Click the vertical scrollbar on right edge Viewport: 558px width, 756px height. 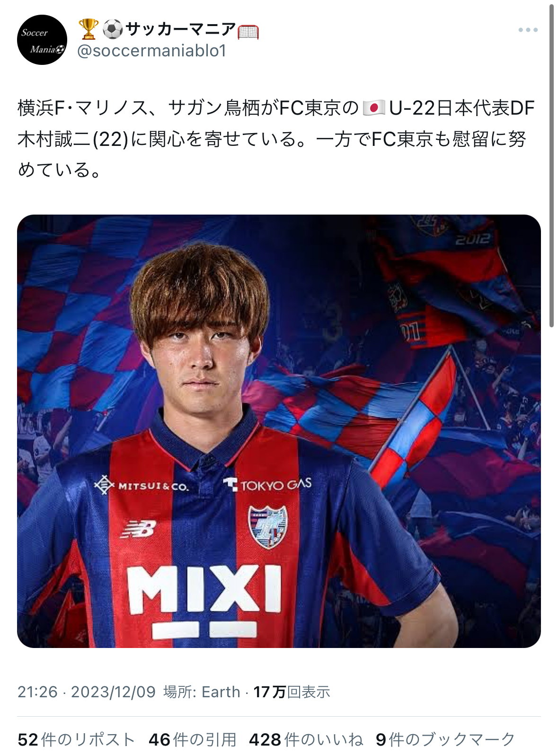tap(551, 166)
